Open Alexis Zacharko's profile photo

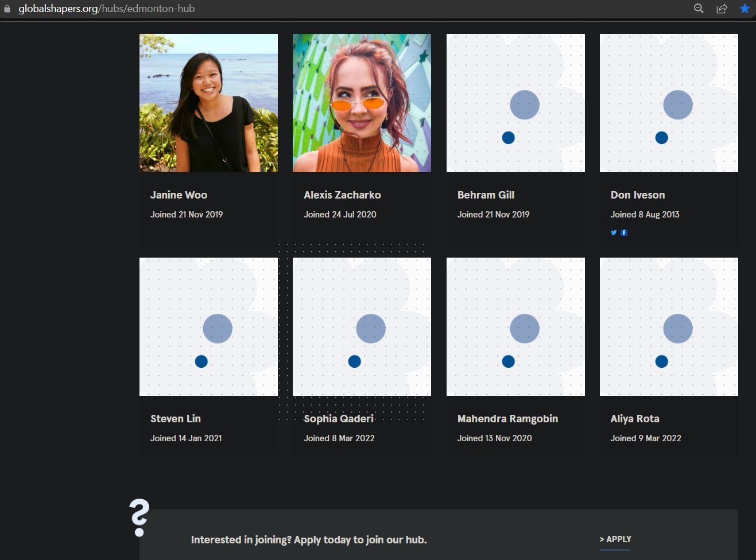tap(362, 103)
